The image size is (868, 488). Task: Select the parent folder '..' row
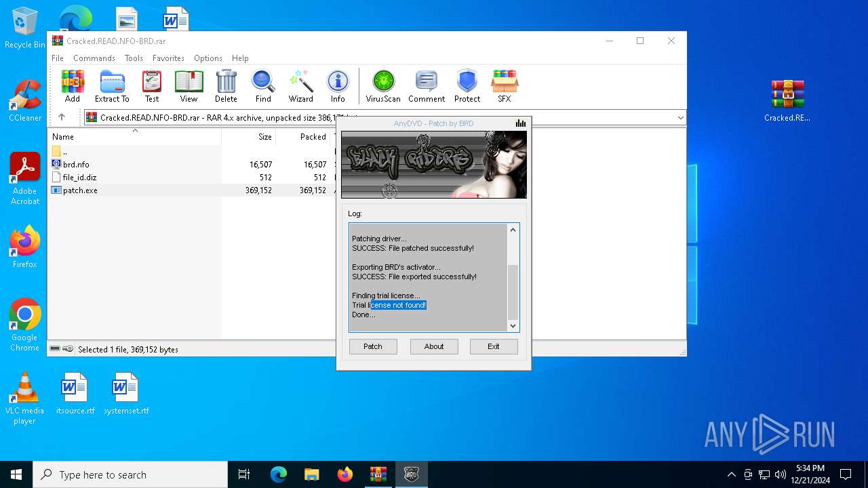point(192,151)
